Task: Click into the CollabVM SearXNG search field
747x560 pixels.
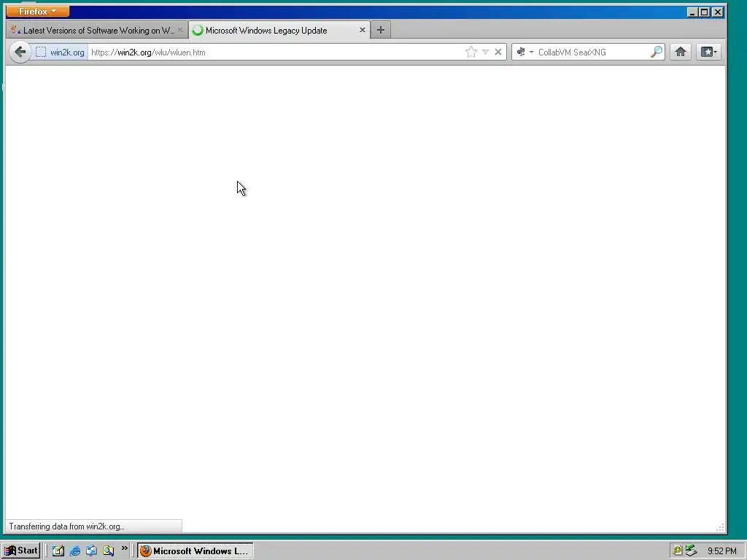Action: (592, 52)
